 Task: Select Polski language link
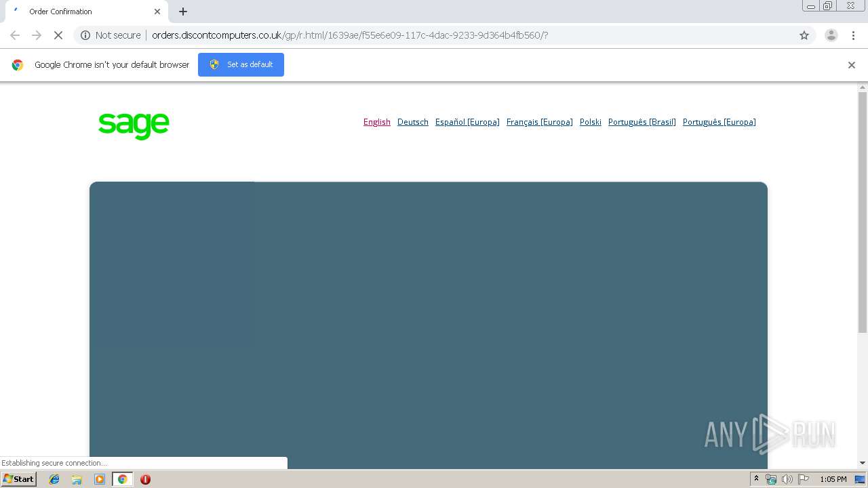tap(591, 122)
